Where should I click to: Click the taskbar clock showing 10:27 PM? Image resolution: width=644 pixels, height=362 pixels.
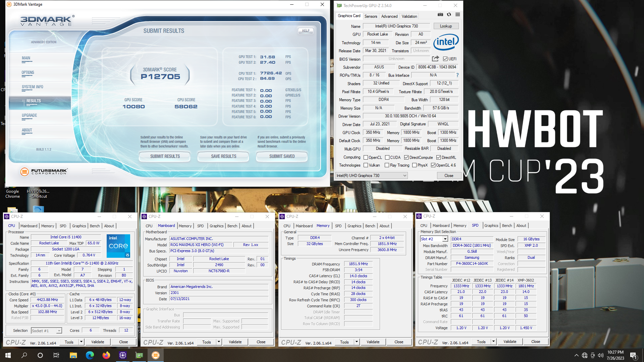coord(615,355)
